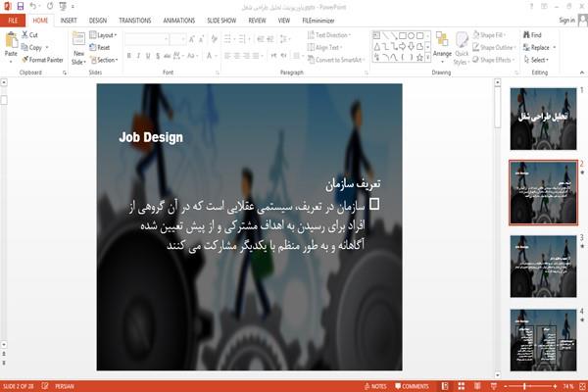The width and height of the screenshot is (588, 392).
Task: Select the triangle shape in shapes gallery
Action: (x=377, y=46)
